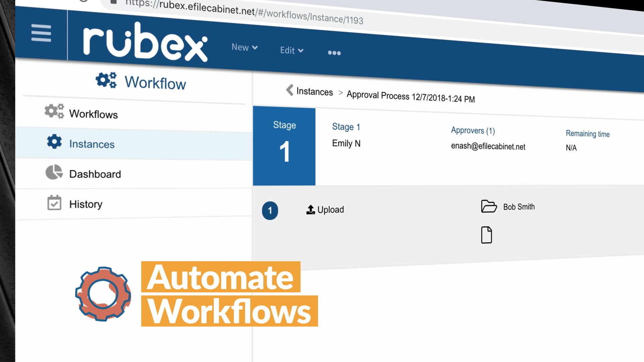
Task: Click the open folder icon beside Bob Smith
Action: (x=489, y=206)
